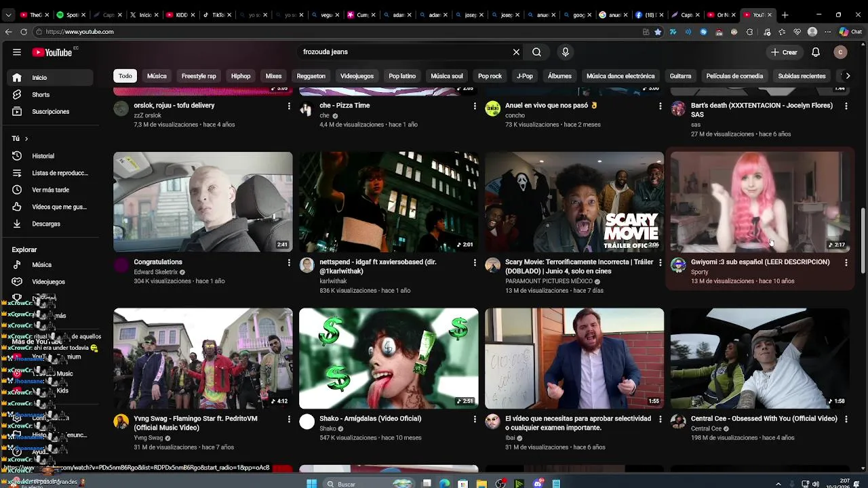
Task: Open options menu for Central Cee video
Action: (846, 420)
